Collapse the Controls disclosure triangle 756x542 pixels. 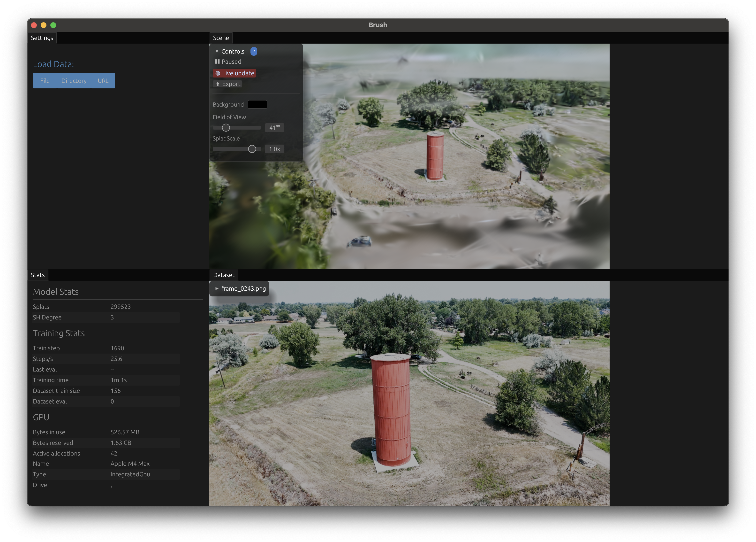217,51
